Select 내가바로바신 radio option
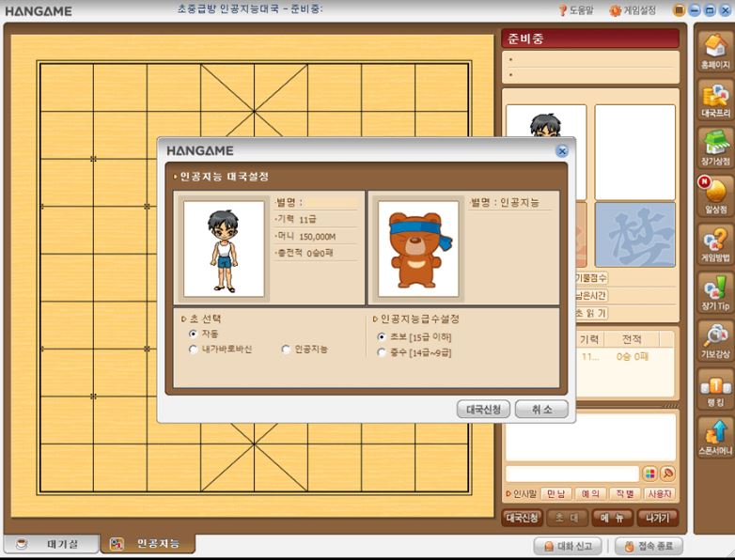Viewport: 735px width, 560px height. (x=193, y=350)
